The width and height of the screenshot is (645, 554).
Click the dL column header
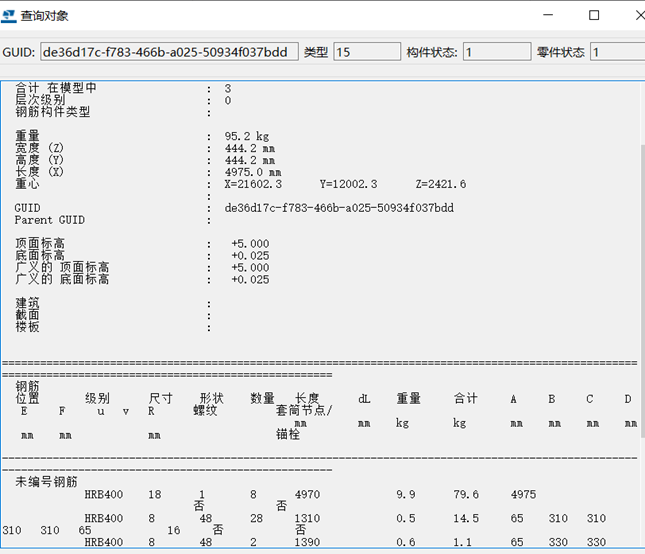point(364,399)
